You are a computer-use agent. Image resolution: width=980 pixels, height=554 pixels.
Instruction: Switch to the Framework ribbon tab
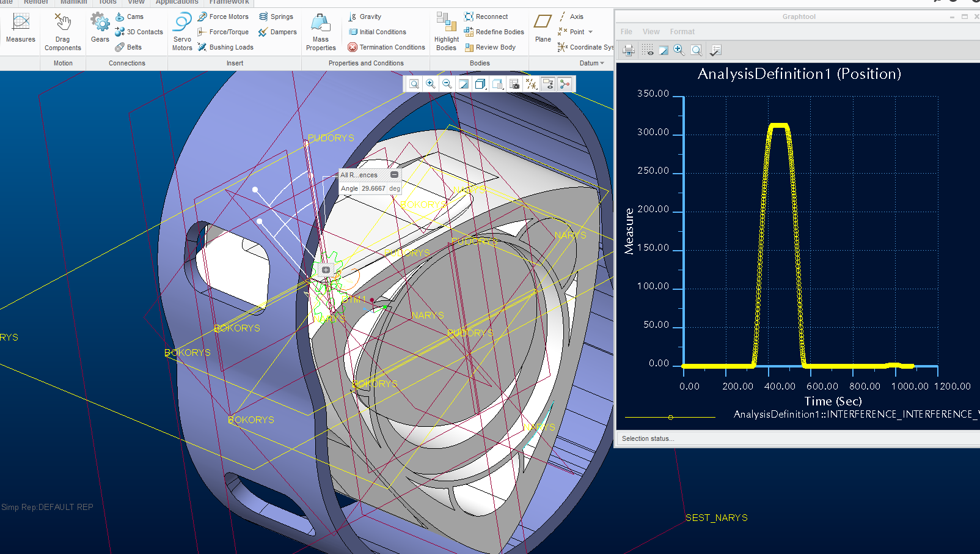pos(229,2)
